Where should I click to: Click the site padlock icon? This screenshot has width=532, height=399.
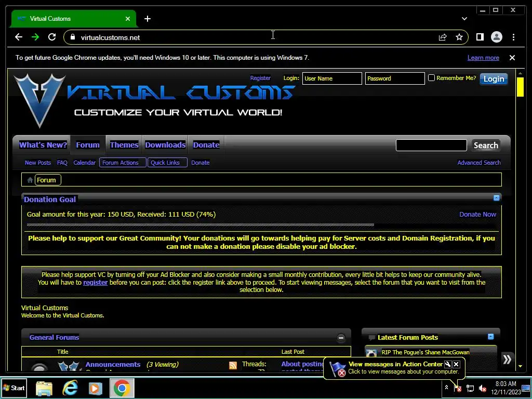coord(72,37)
